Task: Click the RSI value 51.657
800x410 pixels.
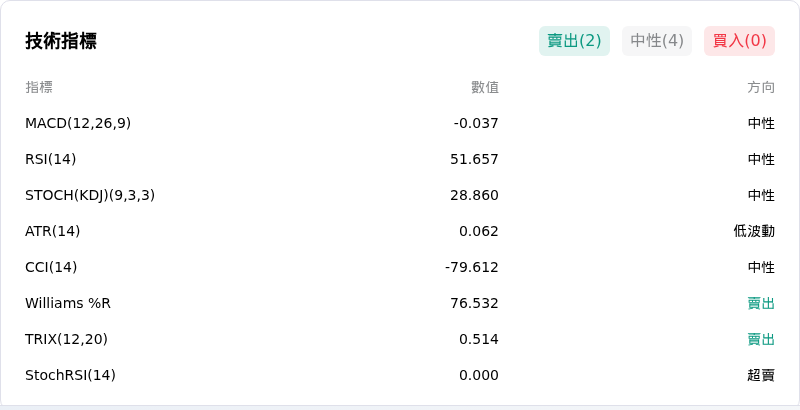Action: (x=474, y=160)
